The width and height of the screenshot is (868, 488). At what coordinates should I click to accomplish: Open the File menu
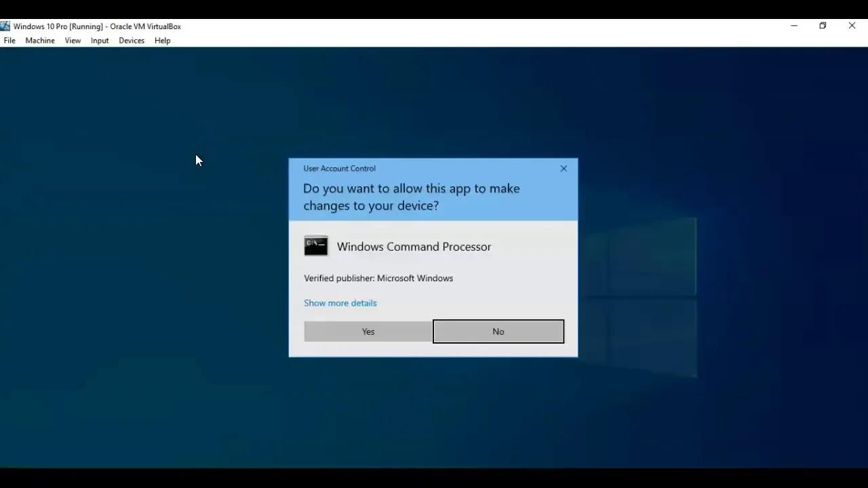click(x=9, y=41)
